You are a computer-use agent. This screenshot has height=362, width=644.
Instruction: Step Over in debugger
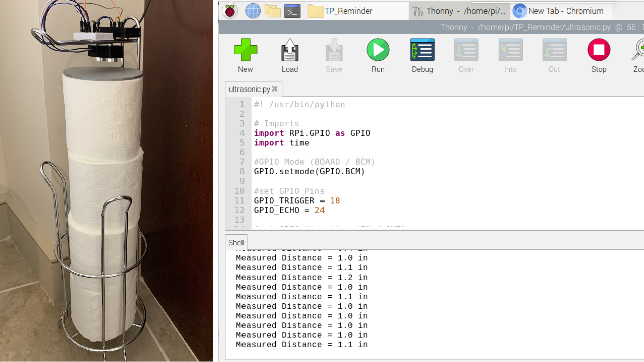(466, 56)
